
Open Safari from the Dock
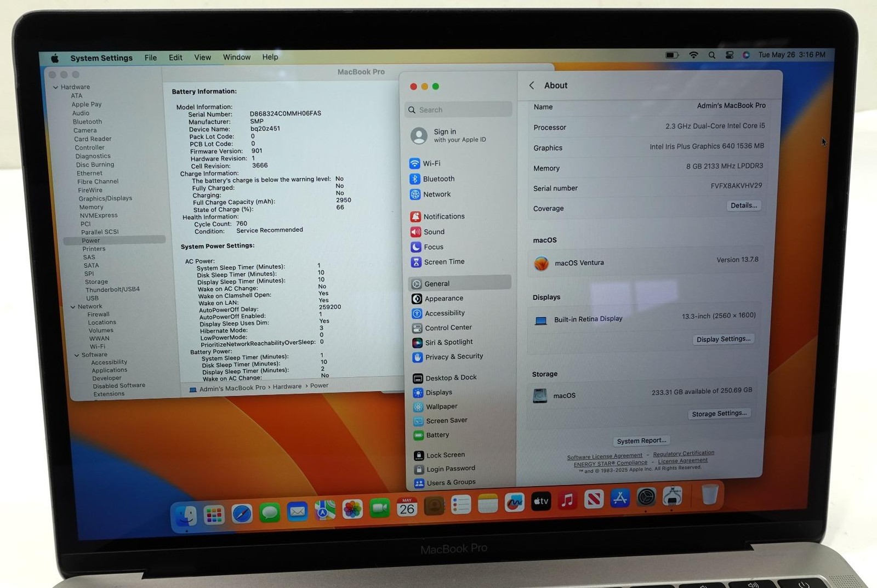[242, 513]
